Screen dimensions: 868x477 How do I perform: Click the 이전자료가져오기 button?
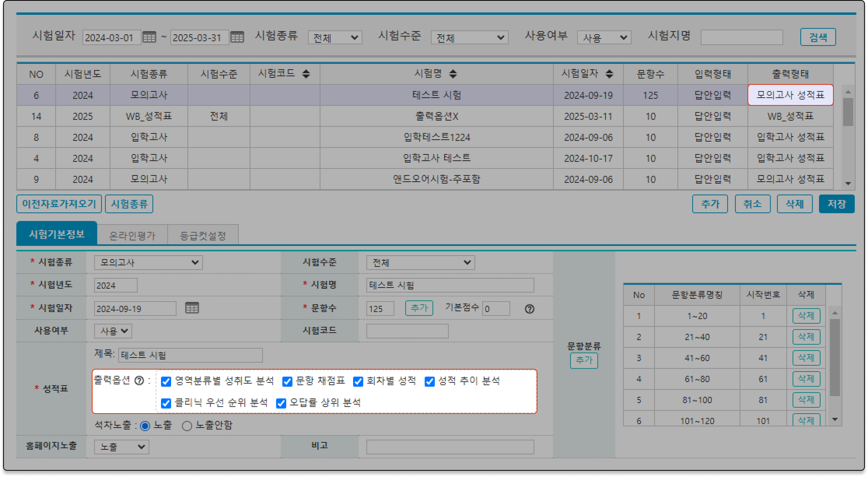(59, 204)
